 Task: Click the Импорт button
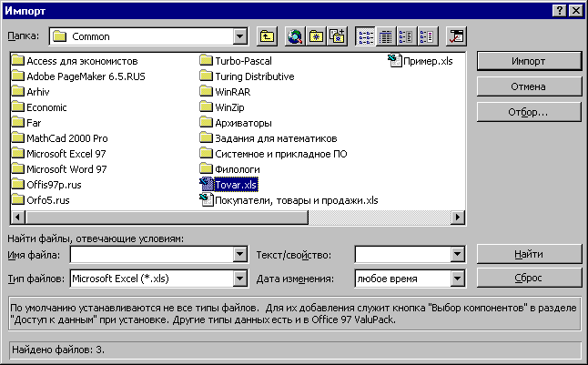[529, 61]
